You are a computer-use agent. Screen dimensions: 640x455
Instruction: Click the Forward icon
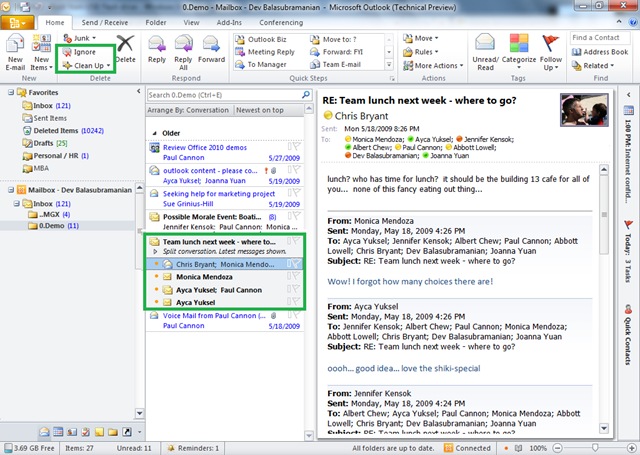[x=211, y=44]
